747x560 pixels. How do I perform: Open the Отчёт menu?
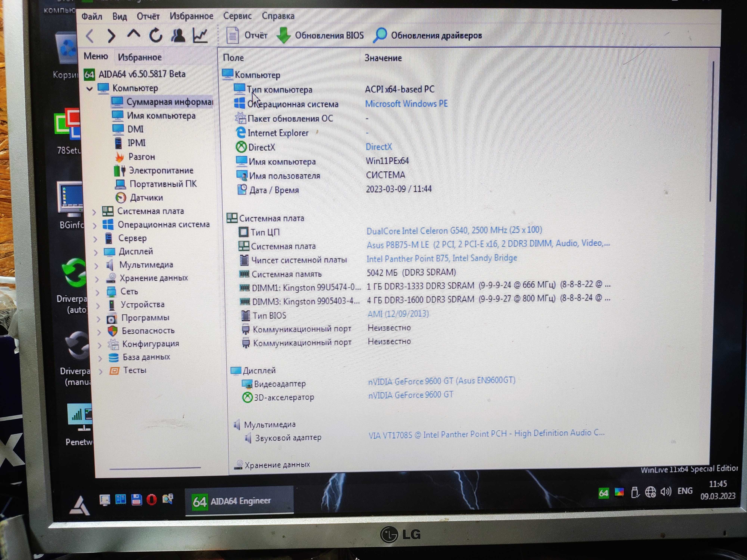click(x=148, y=16)
